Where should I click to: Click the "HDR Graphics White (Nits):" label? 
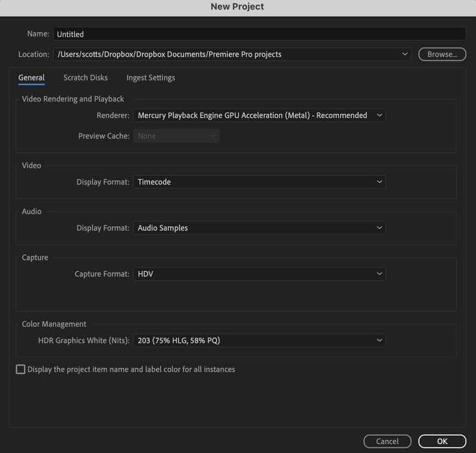pyautogui.click(x=84, y=340)
